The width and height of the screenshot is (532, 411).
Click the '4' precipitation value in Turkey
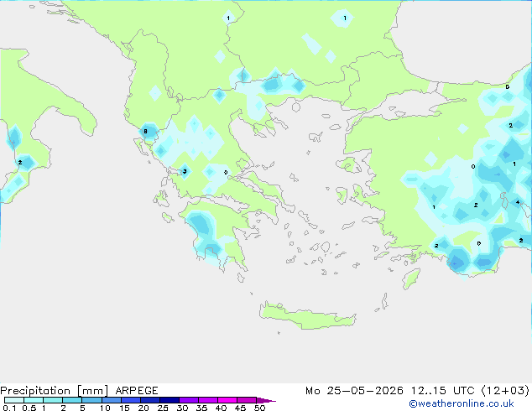point(518,202)
